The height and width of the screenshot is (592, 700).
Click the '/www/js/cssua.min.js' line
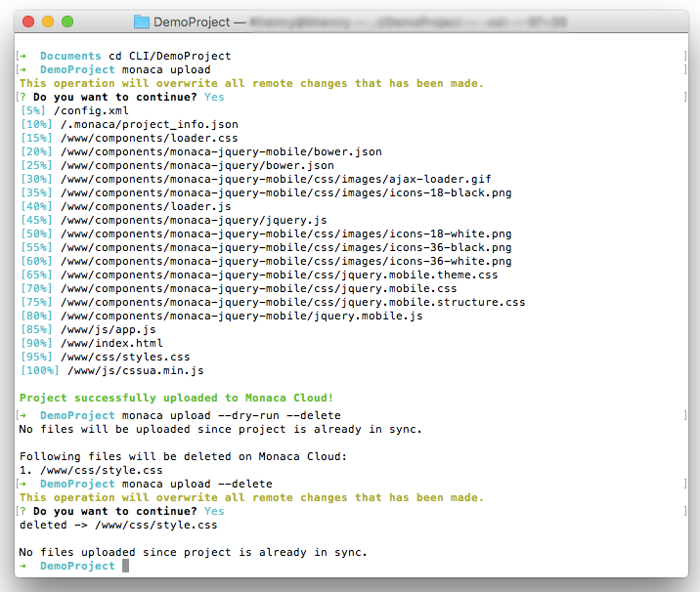(x=112, y=370)
